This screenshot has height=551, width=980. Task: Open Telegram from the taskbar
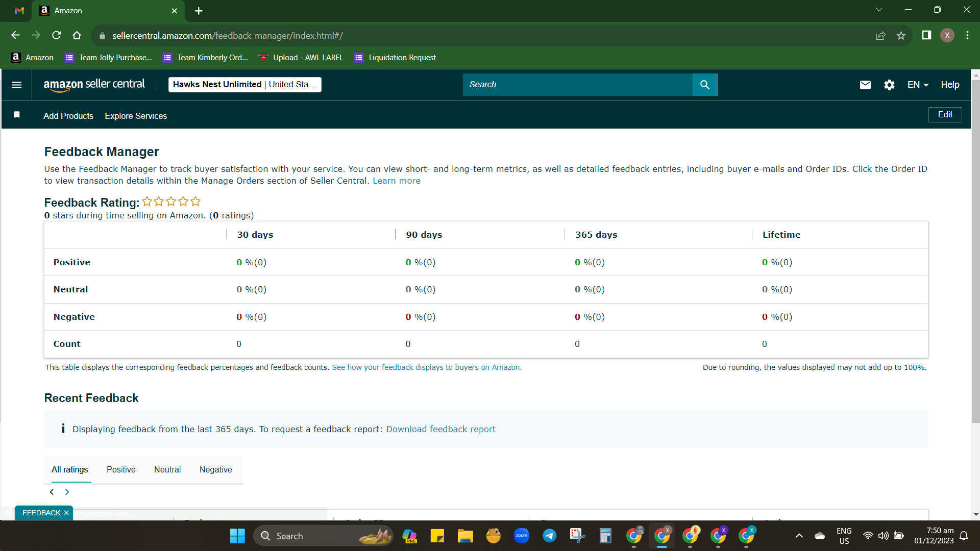tap(549, 536)
